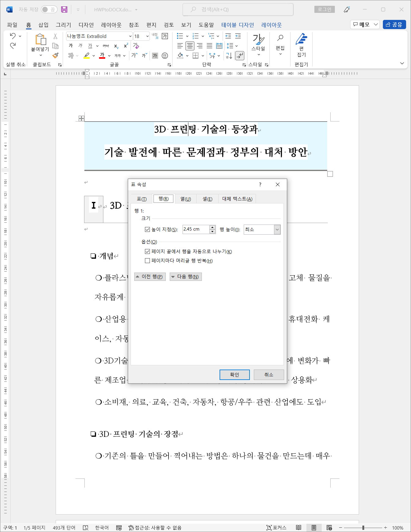411x532 pixels.
Task: Toggle AutoSave switch
Action: (49, 9)
